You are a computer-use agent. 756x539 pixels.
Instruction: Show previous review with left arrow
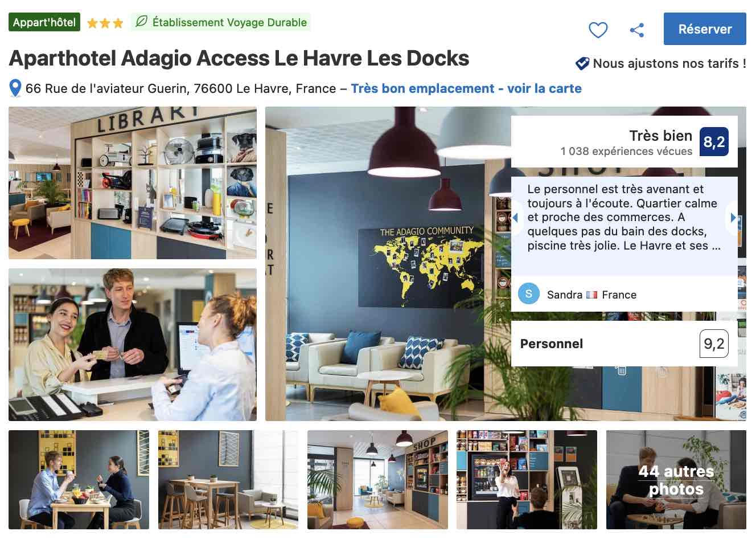click(516, 218)
